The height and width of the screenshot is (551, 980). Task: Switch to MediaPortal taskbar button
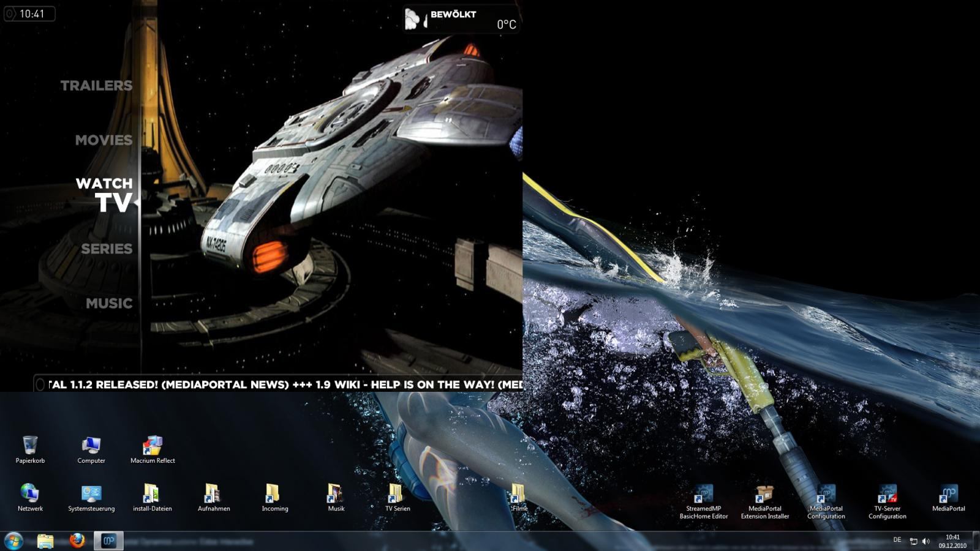tap(108, 541)
